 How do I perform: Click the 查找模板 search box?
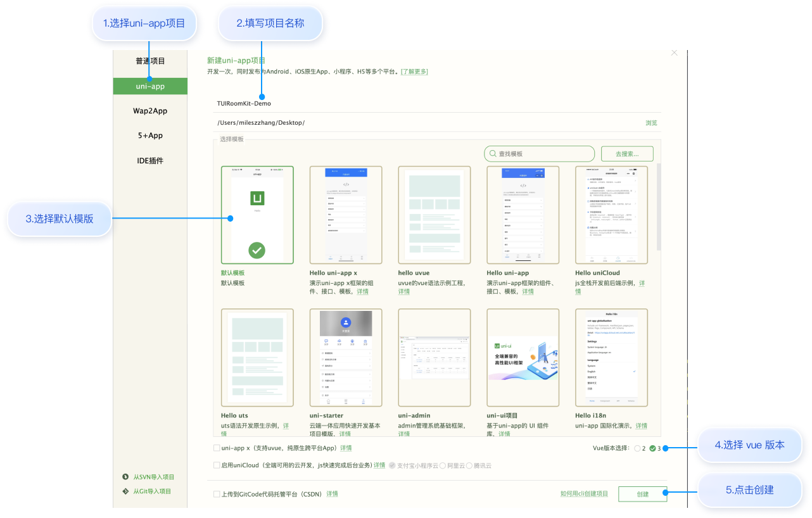540,154
